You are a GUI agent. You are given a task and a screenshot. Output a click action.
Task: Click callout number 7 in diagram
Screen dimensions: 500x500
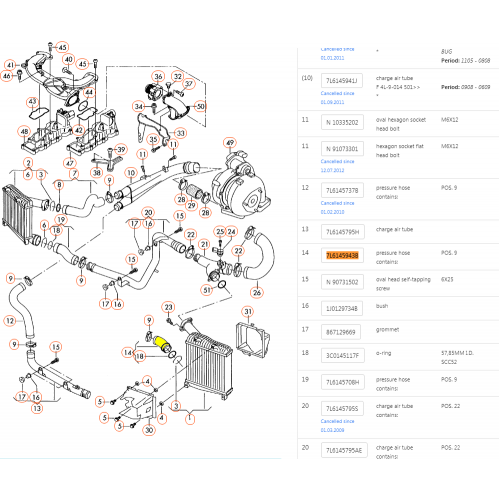75,173
